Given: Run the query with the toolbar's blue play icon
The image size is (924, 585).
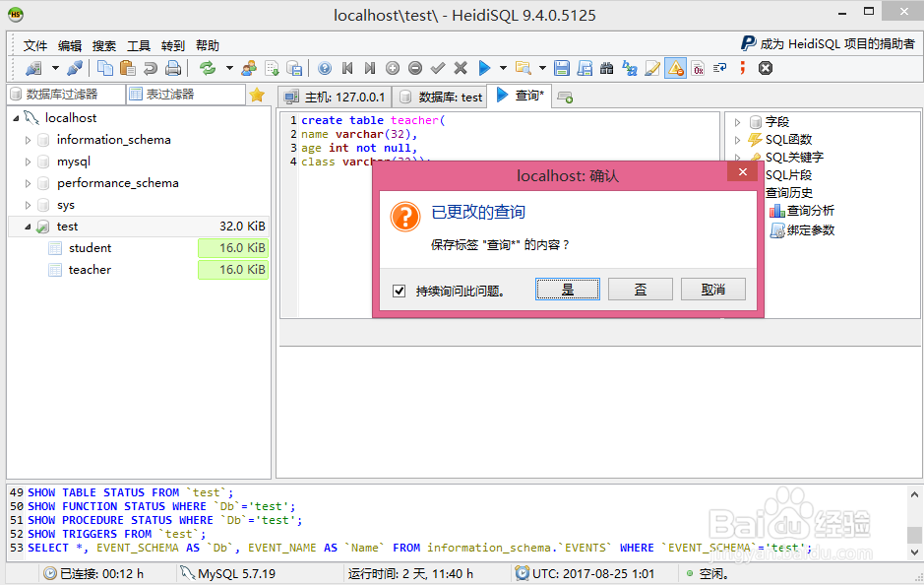Looking at the screenshot, I should tap(484, 68).
